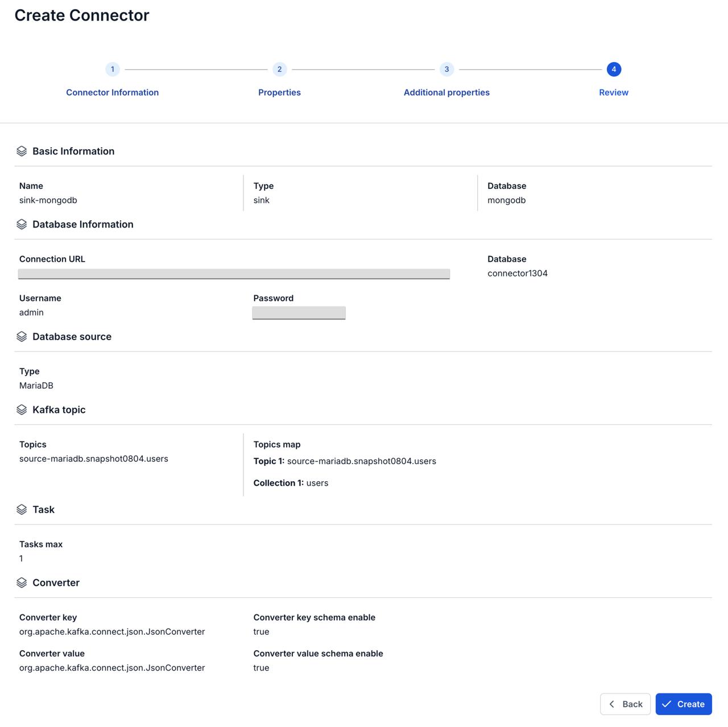The height and width of the screenshot is (727, 728).
Task: Click Converter value schema enable true
Action: click(x=262, y=668)
